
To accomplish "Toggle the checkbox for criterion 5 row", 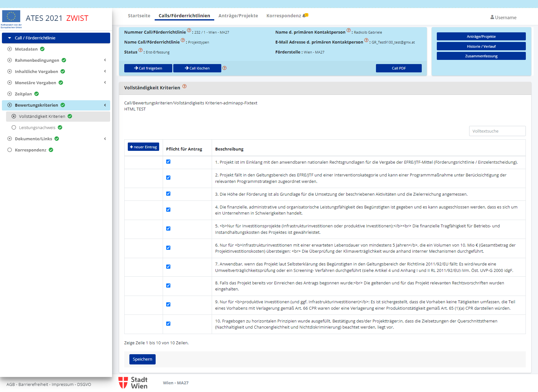I will click(x=168, y=229).
